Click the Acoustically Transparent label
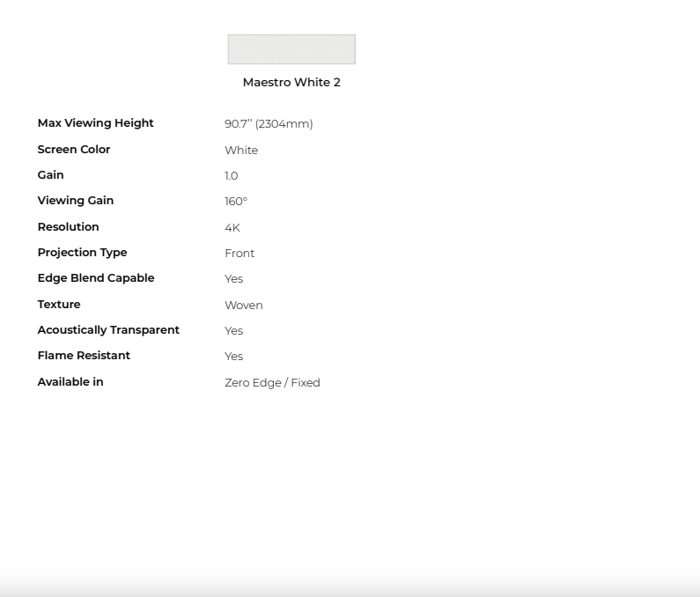 [x=108, y=330]
